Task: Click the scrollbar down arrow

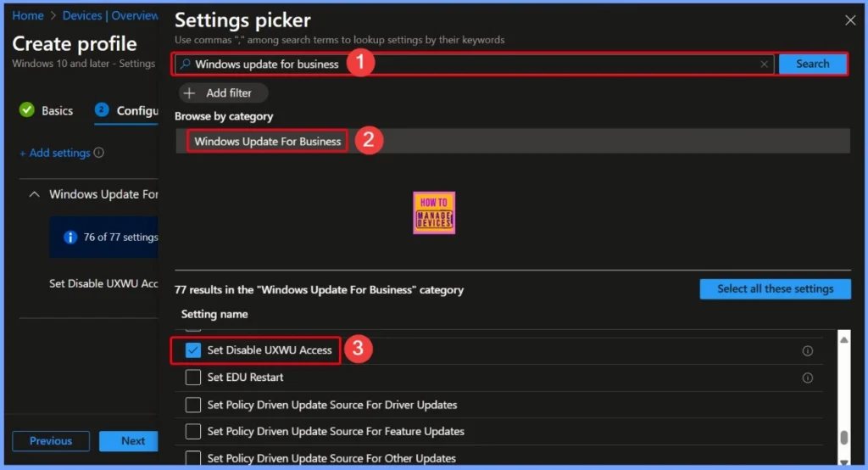Action: [843, 462]
